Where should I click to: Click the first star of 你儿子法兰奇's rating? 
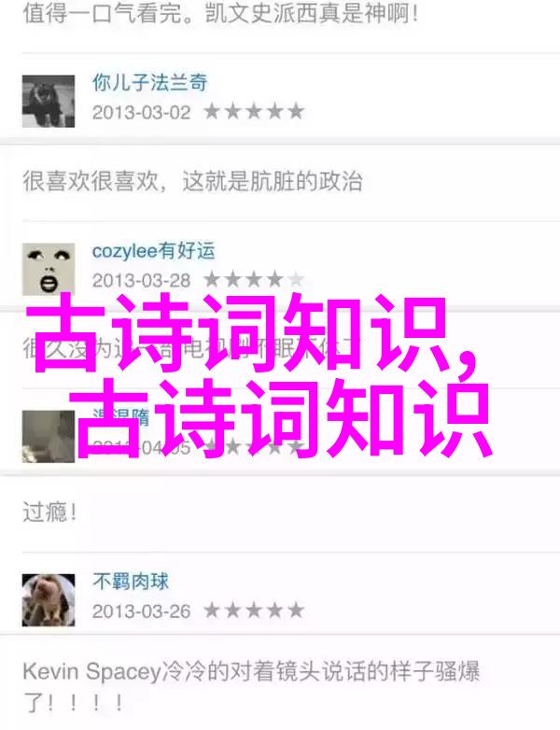click(212, 112)
